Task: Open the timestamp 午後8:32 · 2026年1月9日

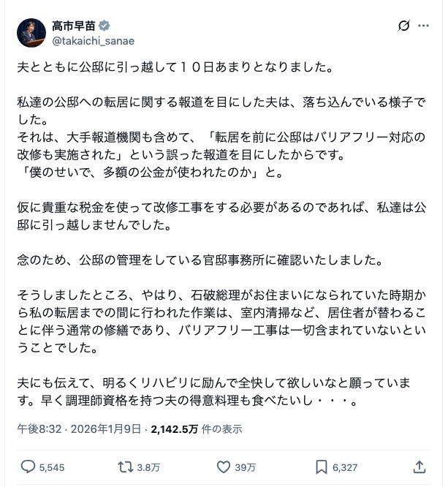Action: pos(80,429)
